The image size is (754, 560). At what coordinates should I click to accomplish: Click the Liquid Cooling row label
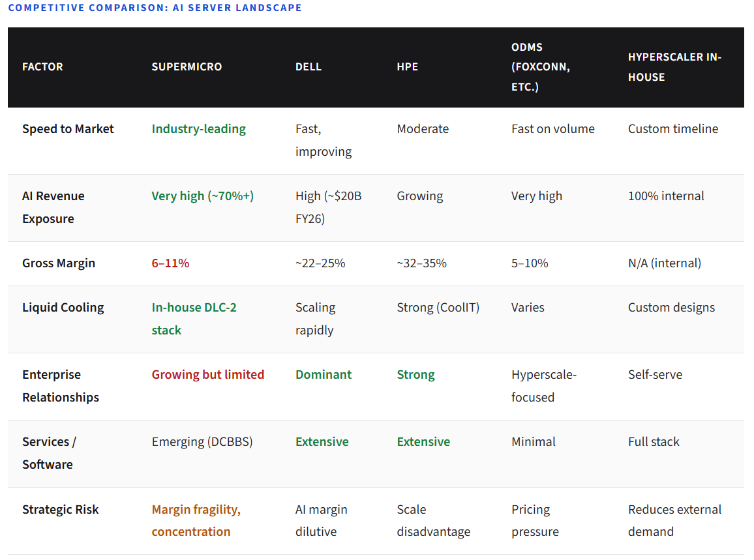point(63,308)
